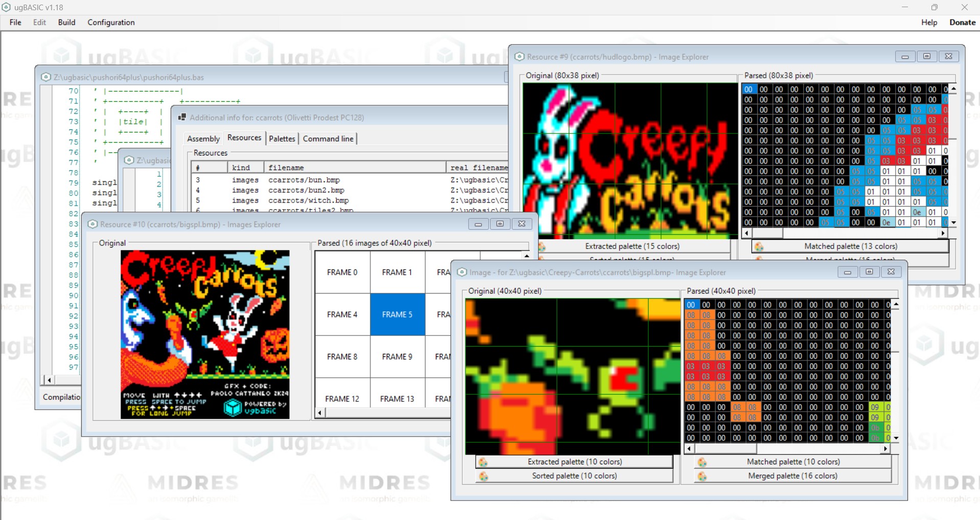This screenshot has width=980, height=520.
Task: Click palette icon beside Matched palette (10 colors)
Action: 702,462
